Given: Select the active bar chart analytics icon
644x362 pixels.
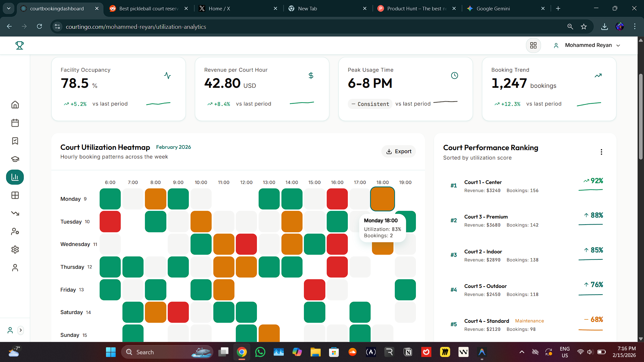Looking at the screenshot, I should [x=15, y=177].
